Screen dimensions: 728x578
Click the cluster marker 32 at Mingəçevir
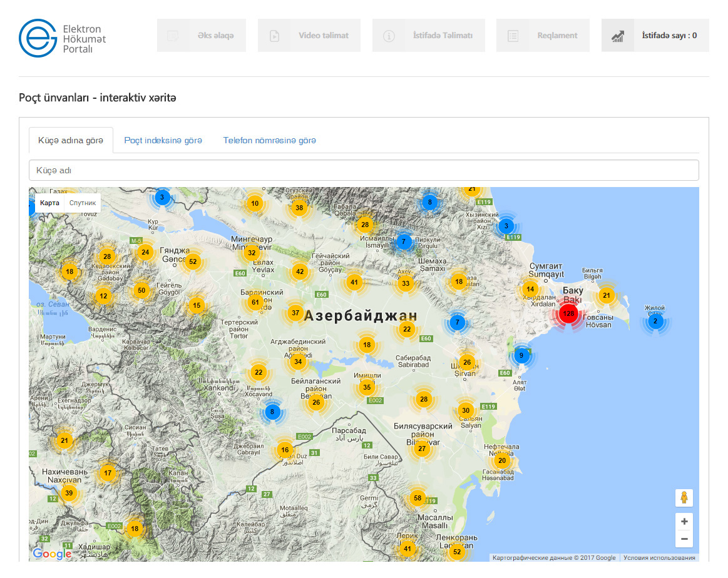coord(252,253)
